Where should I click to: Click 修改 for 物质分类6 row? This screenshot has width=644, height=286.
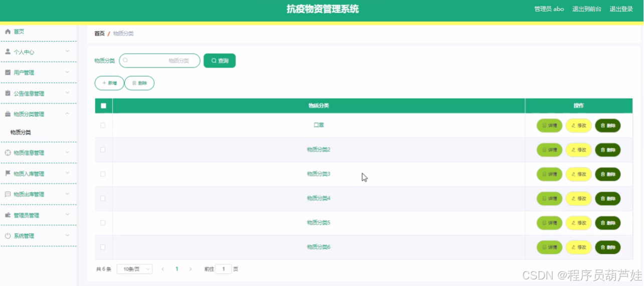[579, 247]
